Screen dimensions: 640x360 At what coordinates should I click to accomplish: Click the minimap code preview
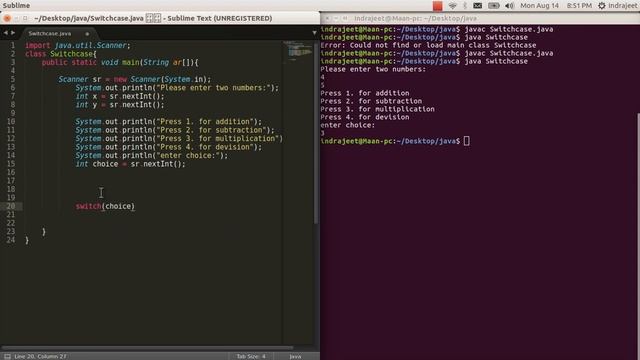(298, 51)
